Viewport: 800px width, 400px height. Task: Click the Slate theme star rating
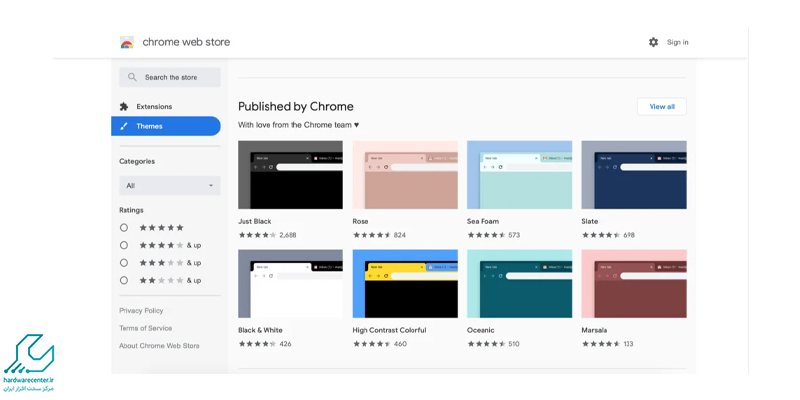601,235
